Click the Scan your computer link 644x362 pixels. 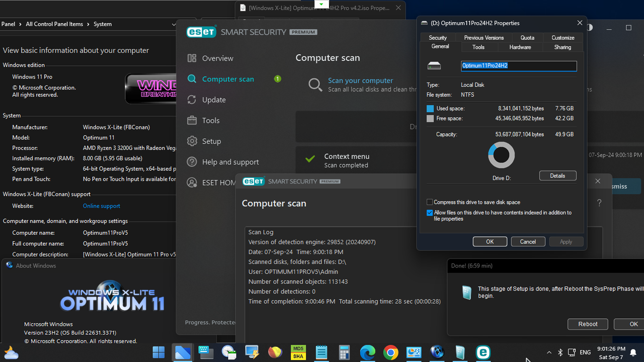pos(360,80)
